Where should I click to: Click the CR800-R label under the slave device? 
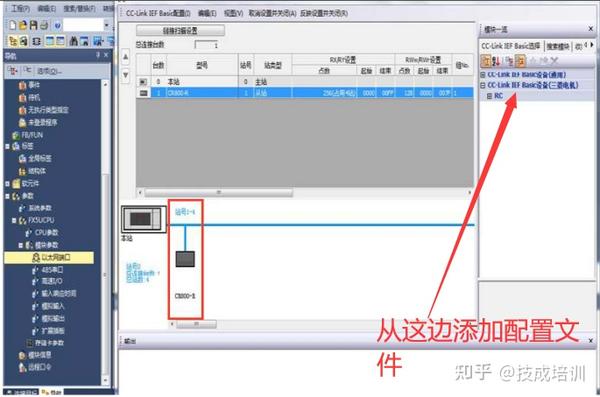185,296
